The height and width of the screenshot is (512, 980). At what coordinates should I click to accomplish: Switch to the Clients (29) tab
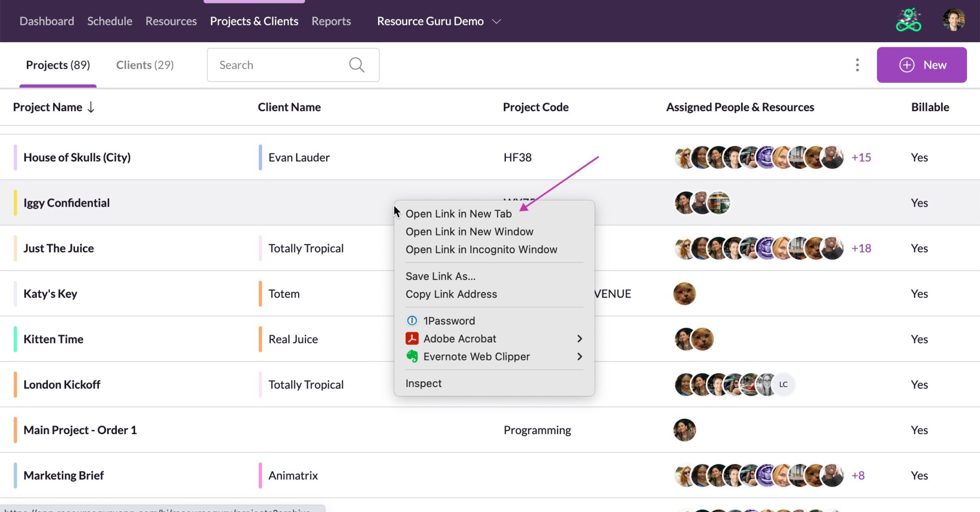[x=145, y=65]
